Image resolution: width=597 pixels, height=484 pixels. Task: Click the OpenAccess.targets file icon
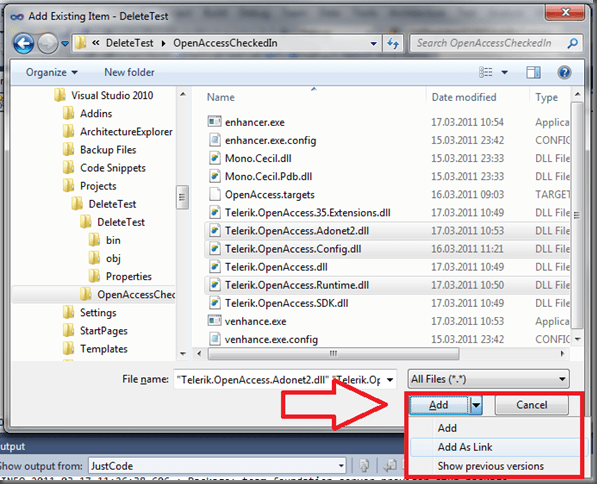(215, 194)
